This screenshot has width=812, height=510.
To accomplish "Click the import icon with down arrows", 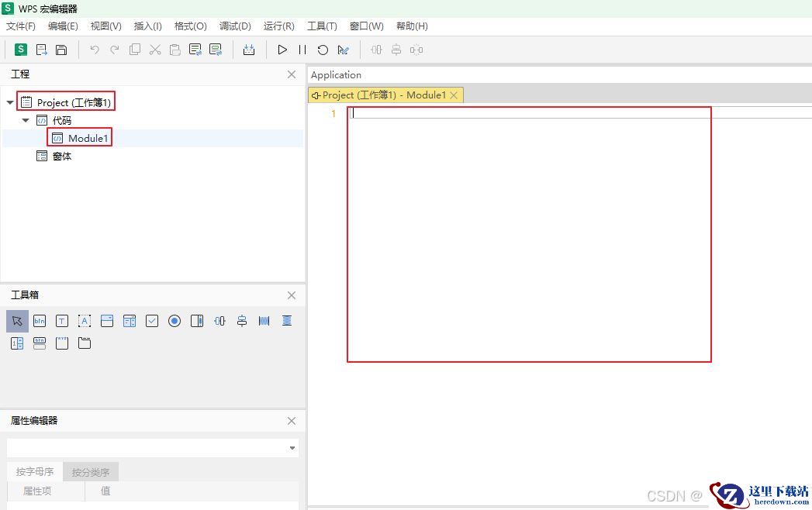I will (x=249, y=50).
